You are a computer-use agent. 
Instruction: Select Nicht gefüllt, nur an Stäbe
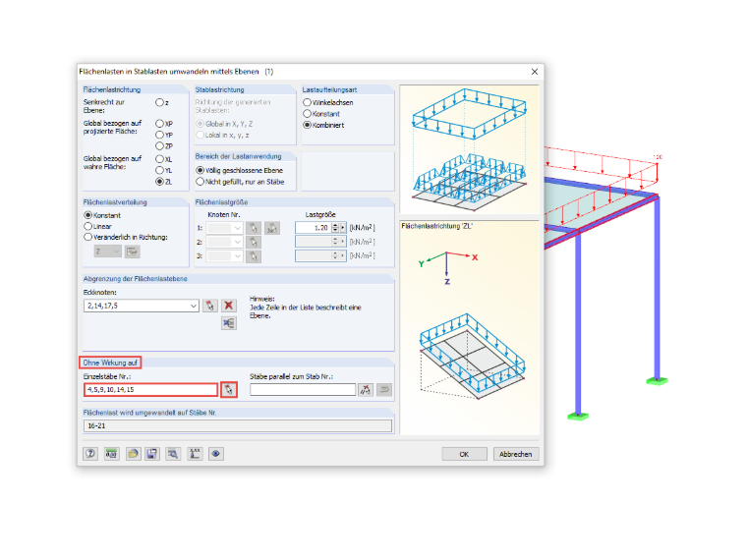201,182
